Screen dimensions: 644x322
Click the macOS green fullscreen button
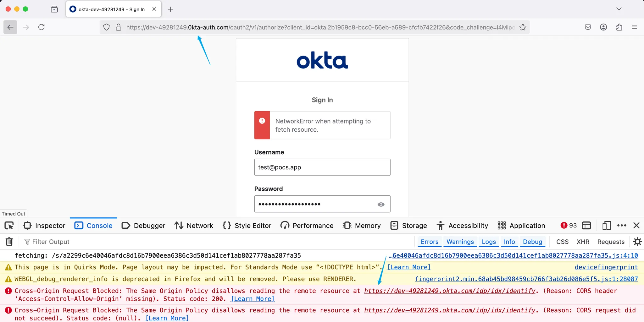25,9
